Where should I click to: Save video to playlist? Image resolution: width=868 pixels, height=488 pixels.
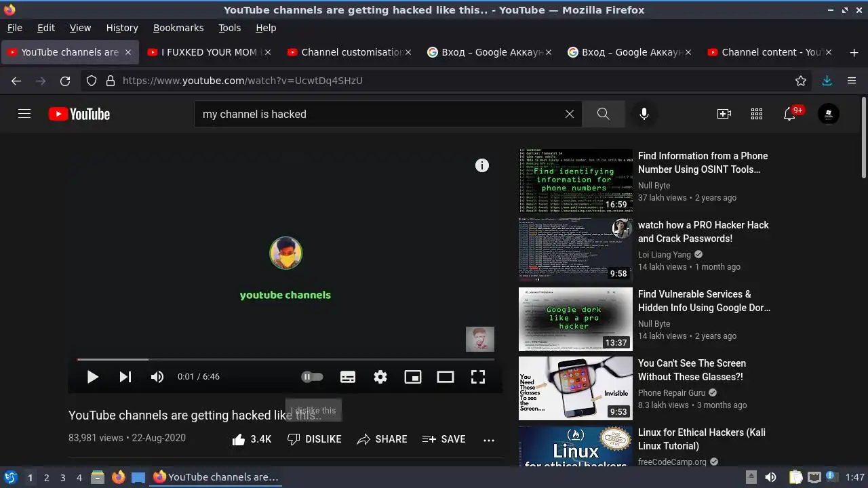click(443, 439)
